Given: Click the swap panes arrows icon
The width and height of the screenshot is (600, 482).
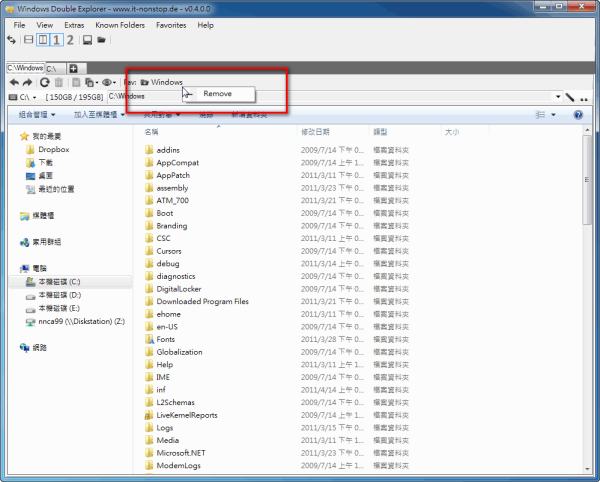Looking at the screenshot, I should point(11,39).
